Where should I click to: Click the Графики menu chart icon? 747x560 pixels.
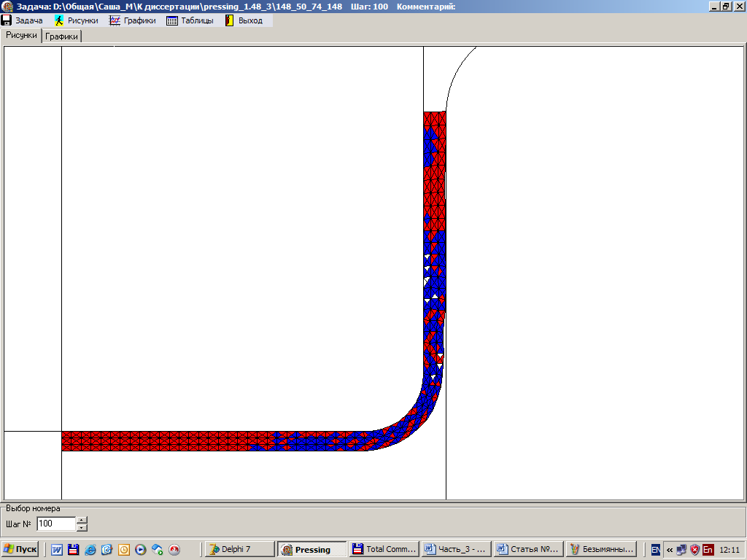point(115,20)
